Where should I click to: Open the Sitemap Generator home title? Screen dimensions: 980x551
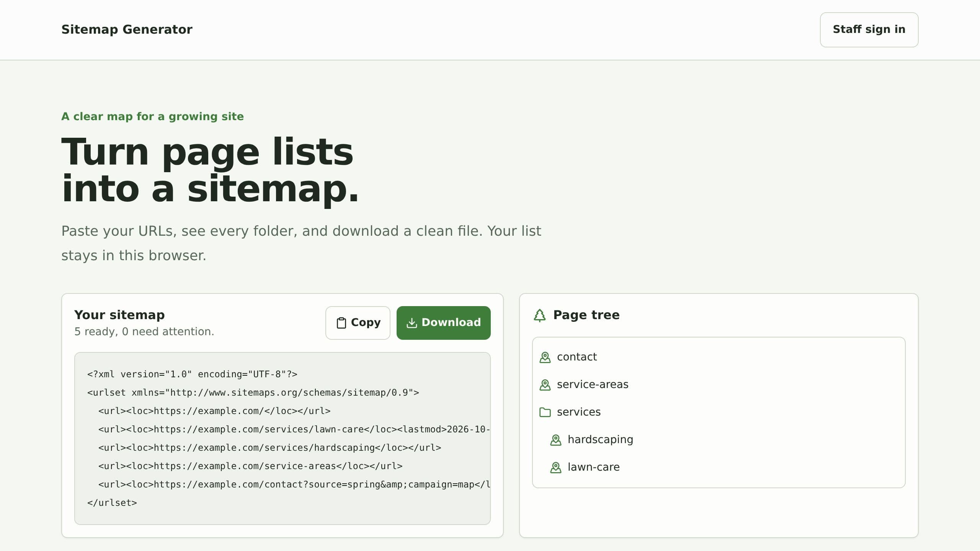tap(127, 29)
